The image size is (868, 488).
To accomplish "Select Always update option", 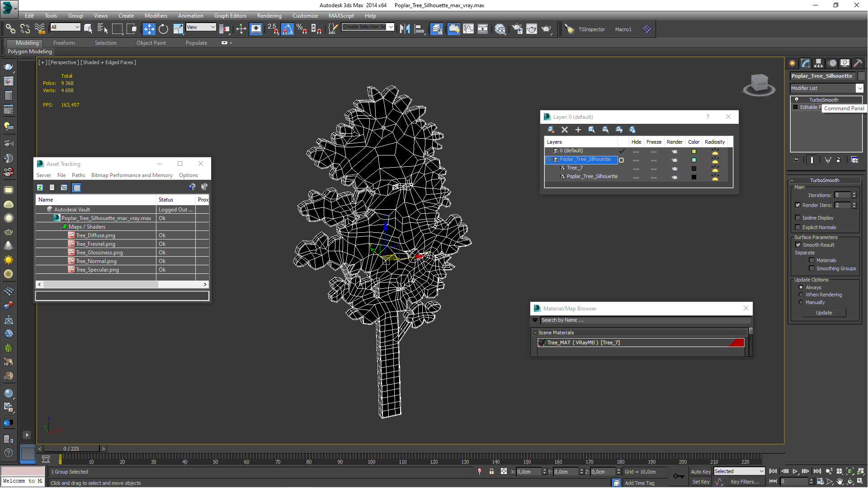I will point(801,287).
